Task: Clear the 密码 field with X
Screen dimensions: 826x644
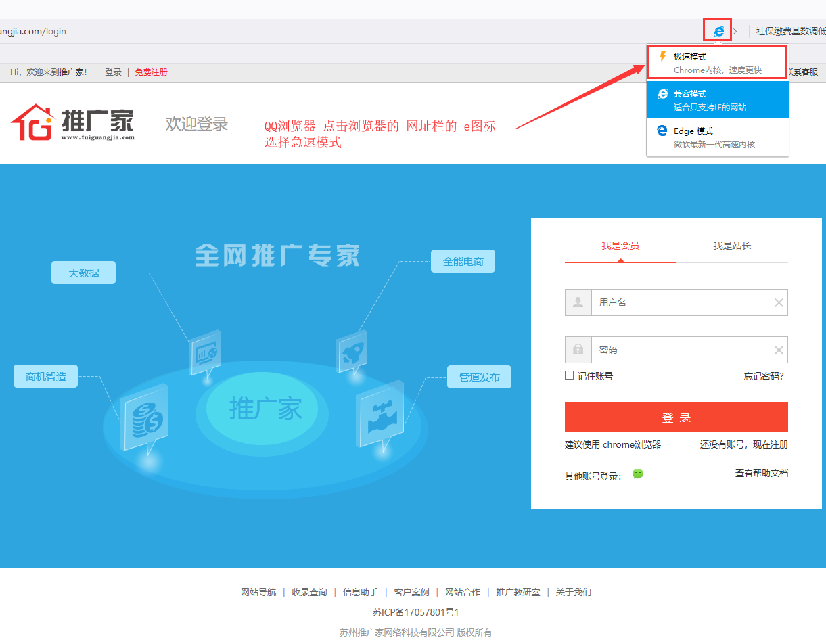Action: [779, 350]
